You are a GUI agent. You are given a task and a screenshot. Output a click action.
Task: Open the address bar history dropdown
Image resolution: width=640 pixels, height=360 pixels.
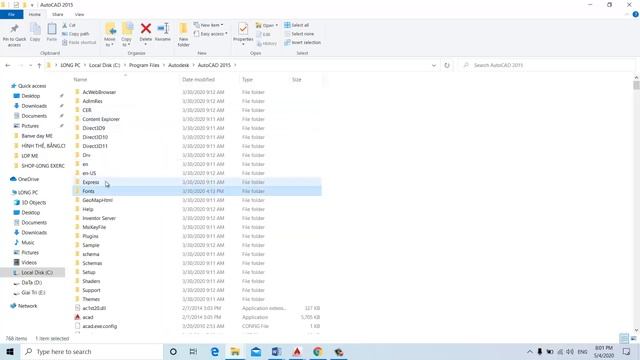[x=434, y=65]
